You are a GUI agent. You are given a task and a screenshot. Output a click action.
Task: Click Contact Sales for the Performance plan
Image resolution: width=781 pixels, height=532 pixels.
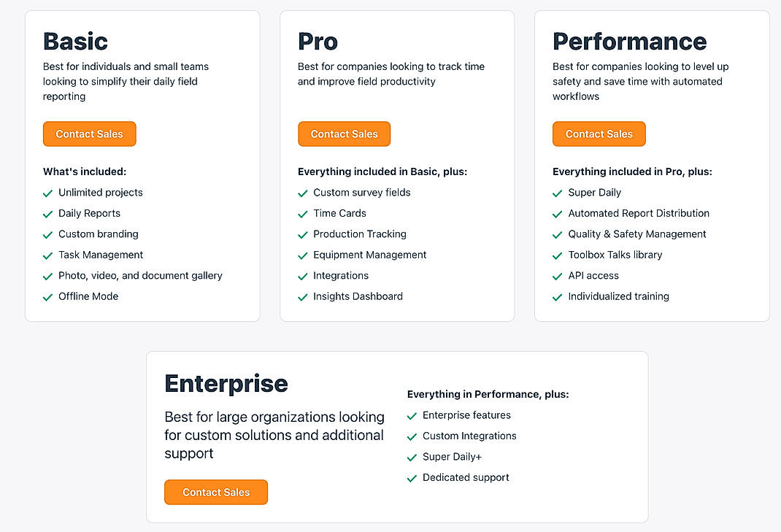pyautogui.click(x=599, y=134)
